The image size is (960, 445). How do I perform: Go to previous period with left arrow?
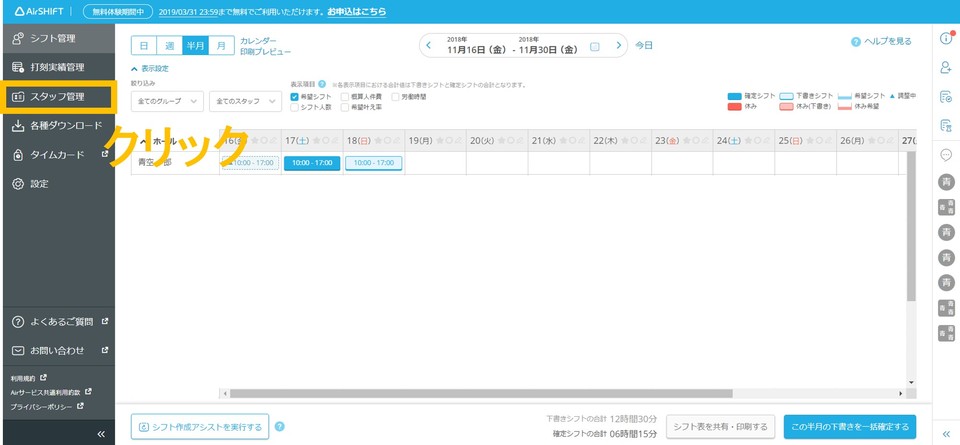click(429, 46)
